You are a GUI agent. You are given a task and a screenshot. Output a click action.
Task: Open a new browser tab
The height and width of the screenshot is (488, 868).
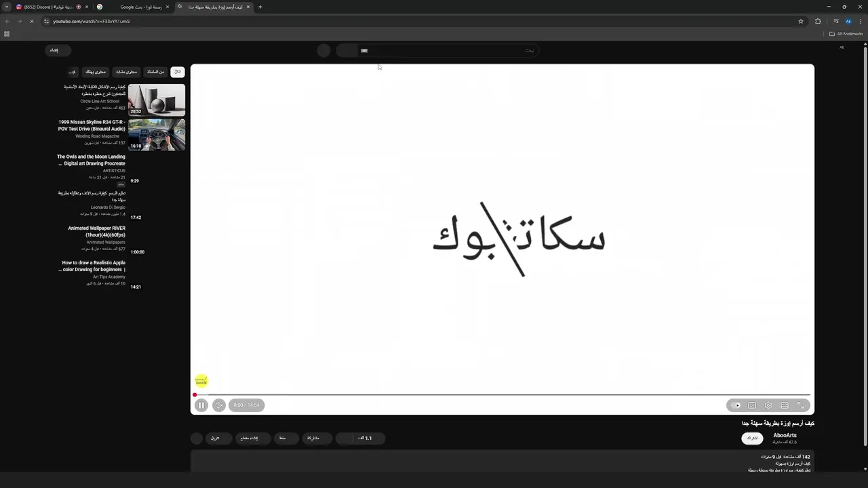260,7
